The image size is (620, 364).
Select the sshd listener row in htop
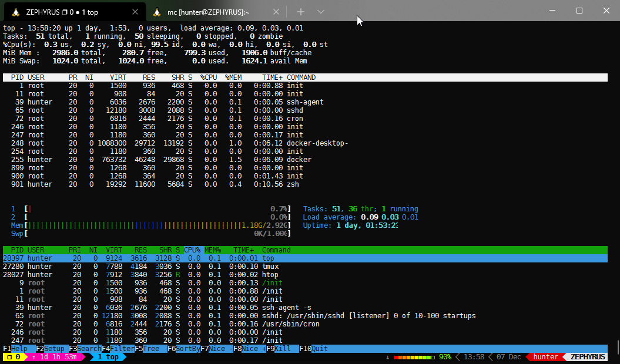pyautogui.click(x=305, y=316)
